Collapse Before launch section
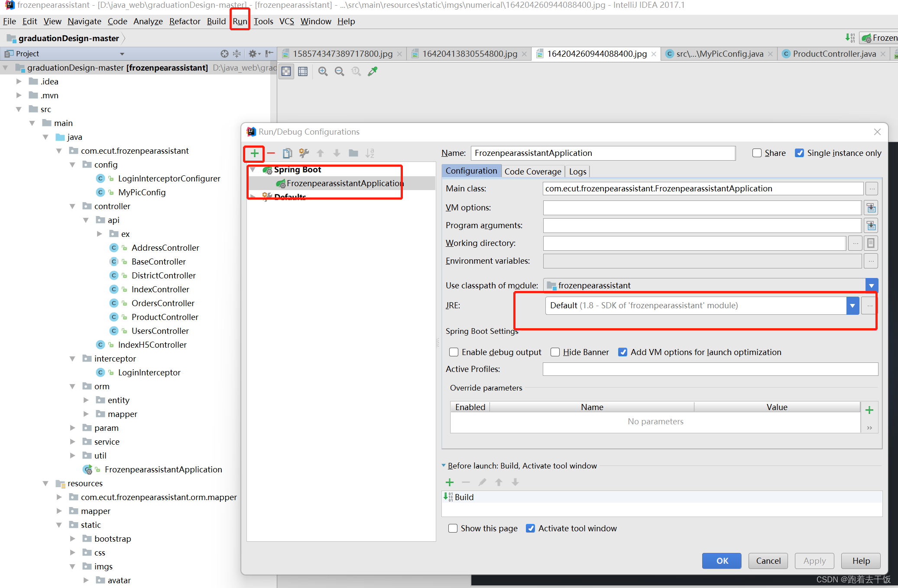This screenshot has width=898, height=588. tap(444, 466)
